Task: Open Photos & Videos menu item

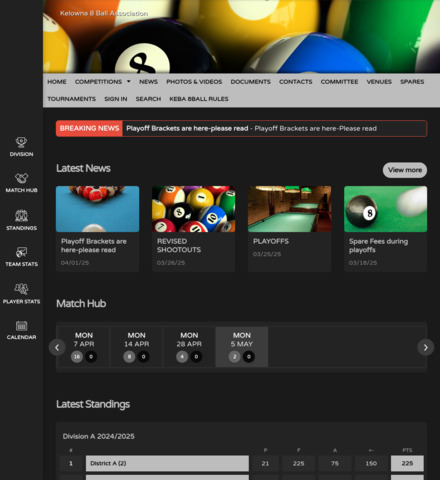Action: pos(194,82)
